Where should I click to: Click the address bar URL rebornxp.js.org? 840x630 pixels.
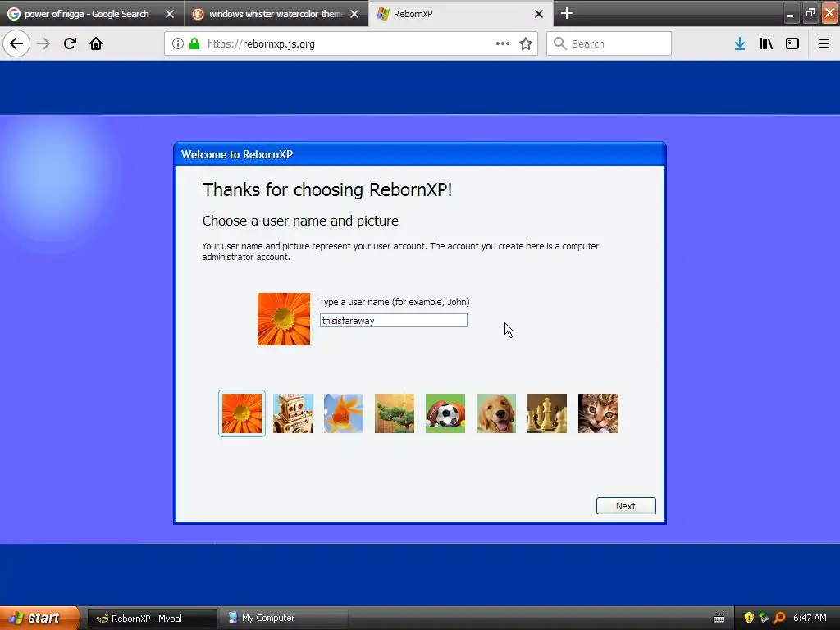point(261,44)
